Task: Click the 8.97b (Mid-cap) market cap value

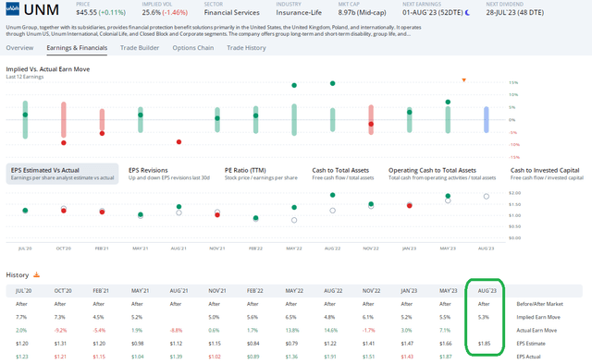Action: (x=362, y=12)
